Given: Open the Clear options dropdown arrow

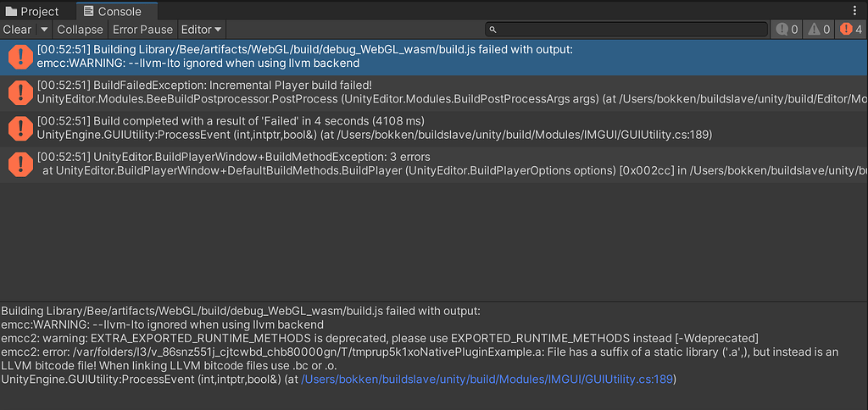Looking at the screenshot, I should [45, 30].
